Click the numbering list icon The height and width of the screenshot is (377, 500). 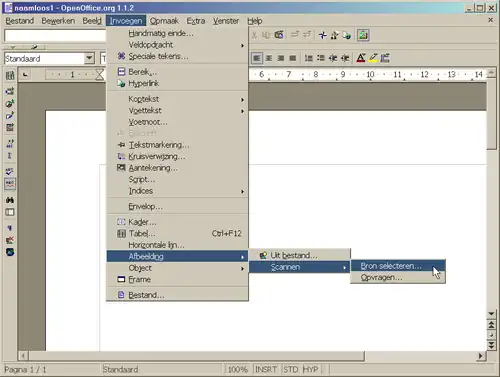[309, 58]
